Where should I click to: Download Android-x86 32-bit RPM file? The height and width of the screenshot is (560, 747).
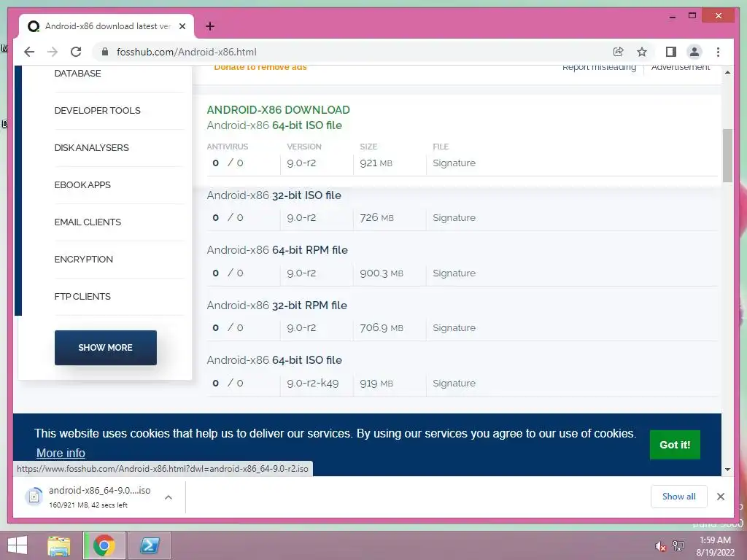pyautogui.click(x=276, y=306)
